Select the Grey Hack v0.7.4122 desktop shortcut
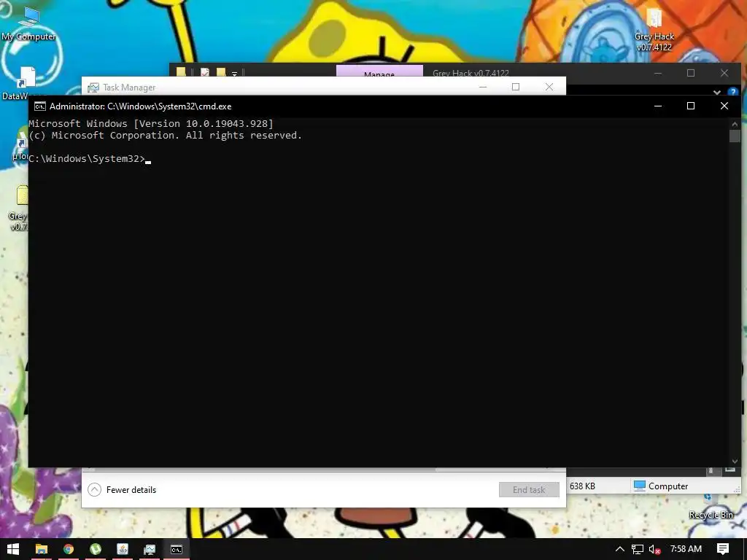 pyautogui.click(x=654, y=30)
